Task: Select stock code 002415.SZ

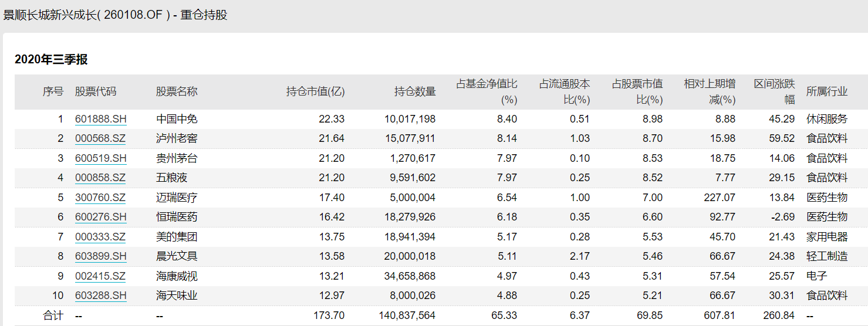Action: pos(100,276)
